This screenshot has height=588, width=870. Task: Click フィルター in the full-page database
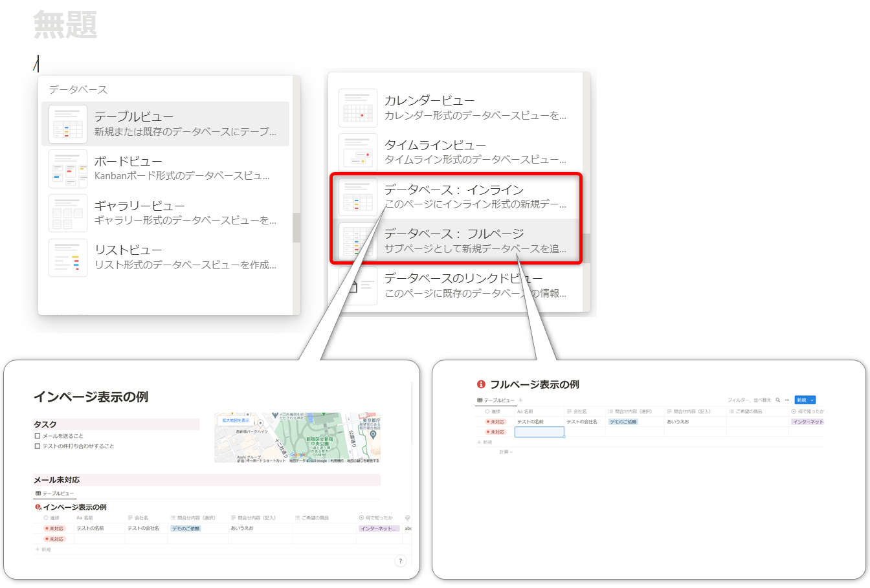tap(737, 400)
